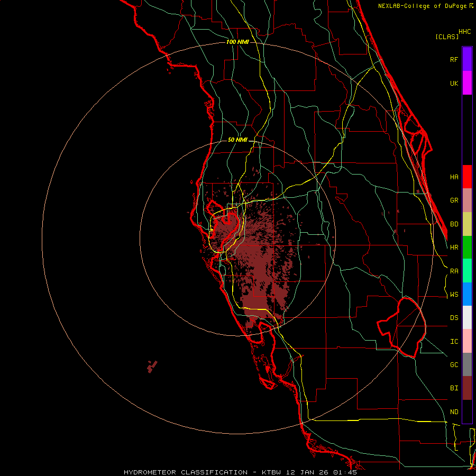Viewport: 476px width, 476px height.
Task: Pick the RA light green legend swatch
Action: [467, 271]
